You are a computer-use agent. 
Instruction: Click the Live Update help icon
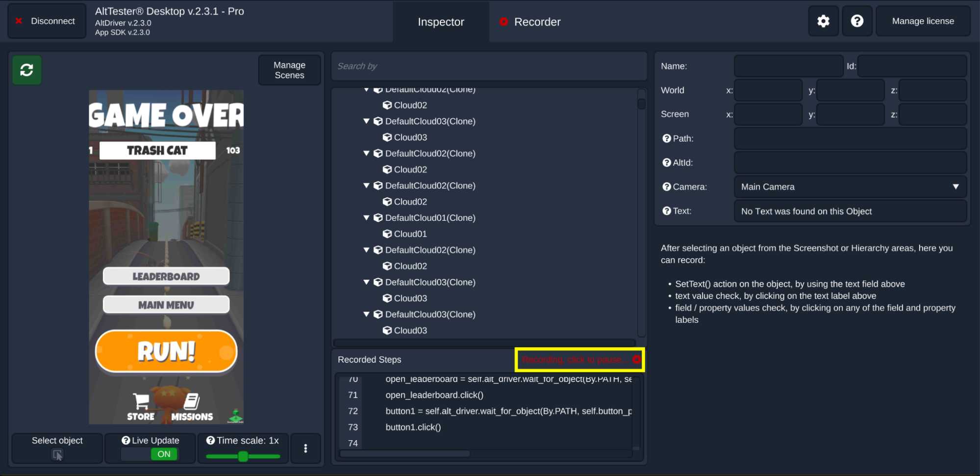coord(126,440)
